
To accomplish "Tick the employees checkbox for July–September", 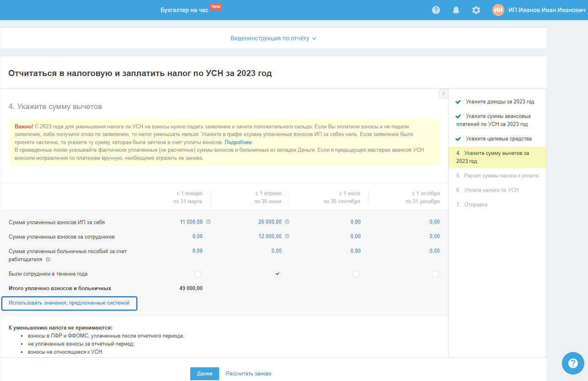I will click(x=356, y=274).
